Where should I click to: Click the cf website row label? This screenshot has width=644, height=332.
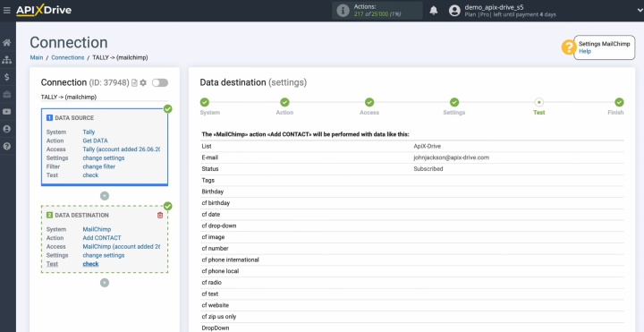216,305
